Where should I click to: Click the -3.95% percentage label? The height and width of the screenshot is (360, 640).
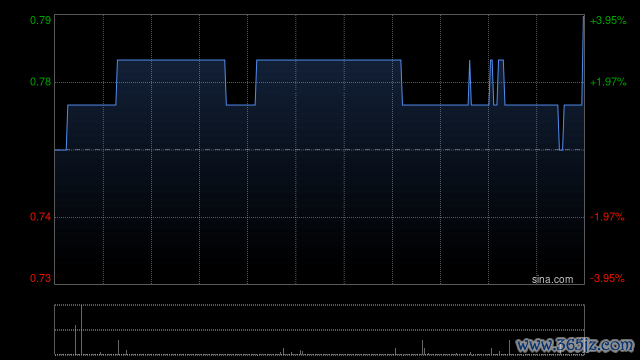[x=607, y=278]
